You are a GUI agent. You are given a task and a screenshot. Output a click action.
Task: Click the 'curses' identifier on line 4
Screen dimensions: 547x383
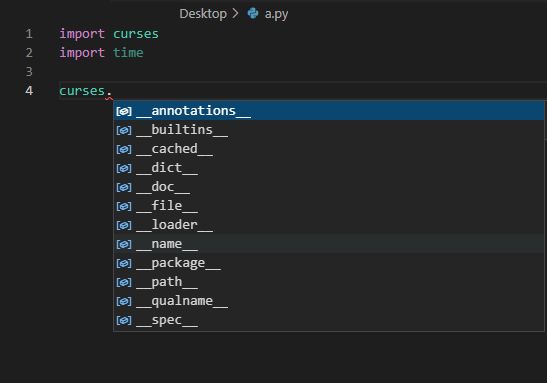tap(82, 91)
